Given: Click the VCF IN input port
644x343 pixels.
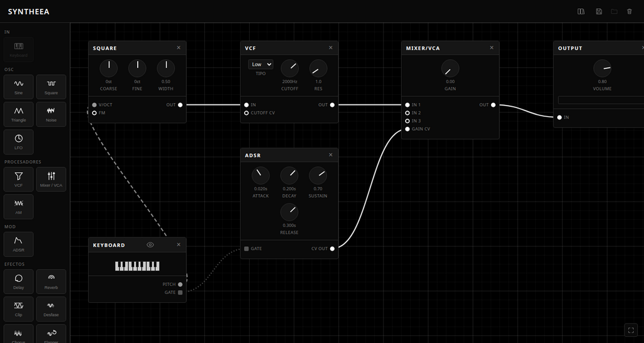Looking at the screenshot, I should pyautogui.click(x=247, y=105).
